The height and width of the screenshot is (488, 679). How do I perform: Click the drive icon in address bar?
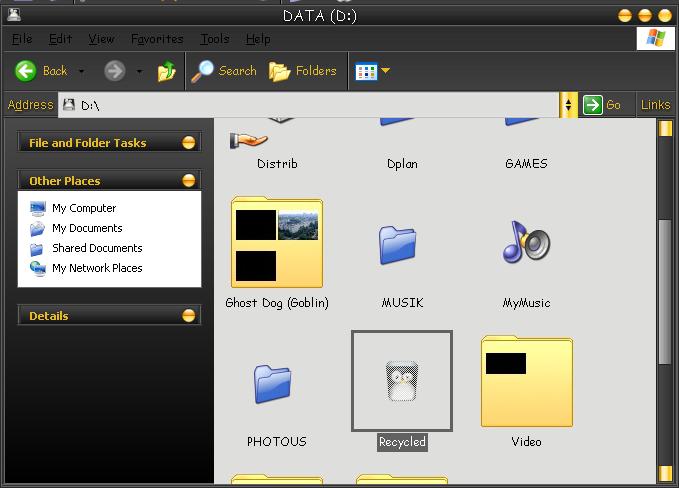(x=69, y=104)
